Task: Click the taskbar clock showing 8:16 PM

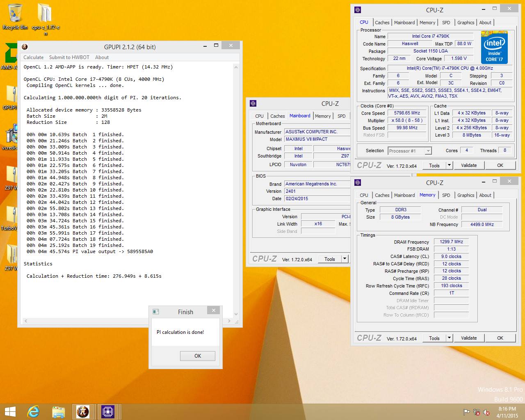Action: click(507, 412)
